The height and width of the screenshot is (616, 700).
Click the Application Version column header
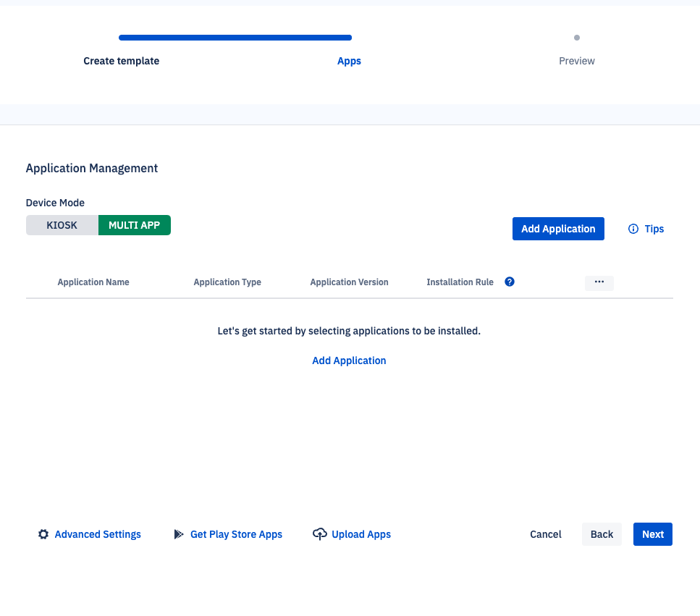[349, 282]
